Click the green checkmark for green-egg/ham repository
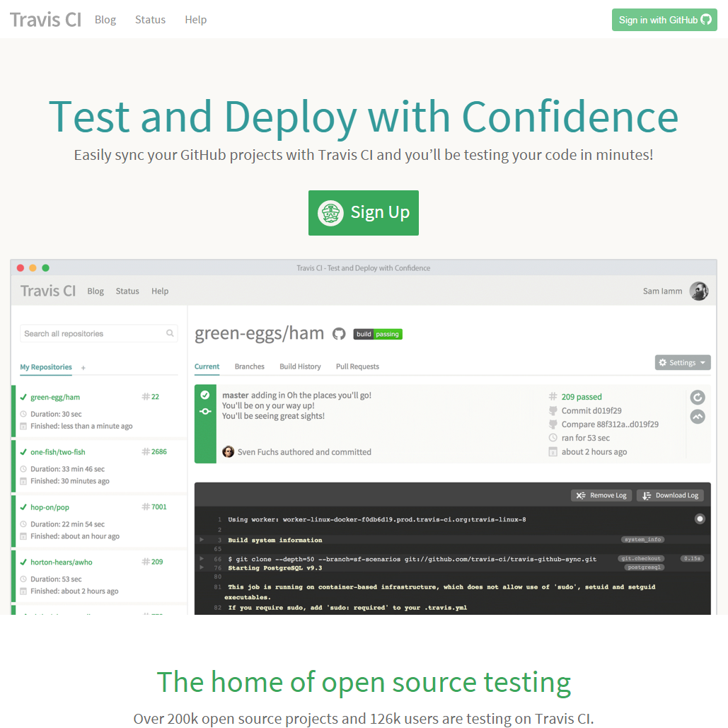This screenshot has width=728, height=728. tap(23, 397)
